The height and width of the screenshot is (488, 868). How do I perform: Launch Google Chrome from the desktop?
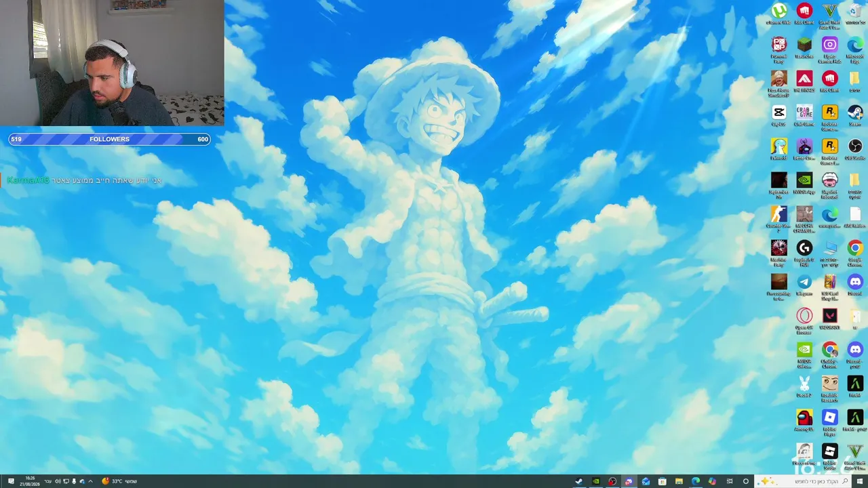pos(854,252)
